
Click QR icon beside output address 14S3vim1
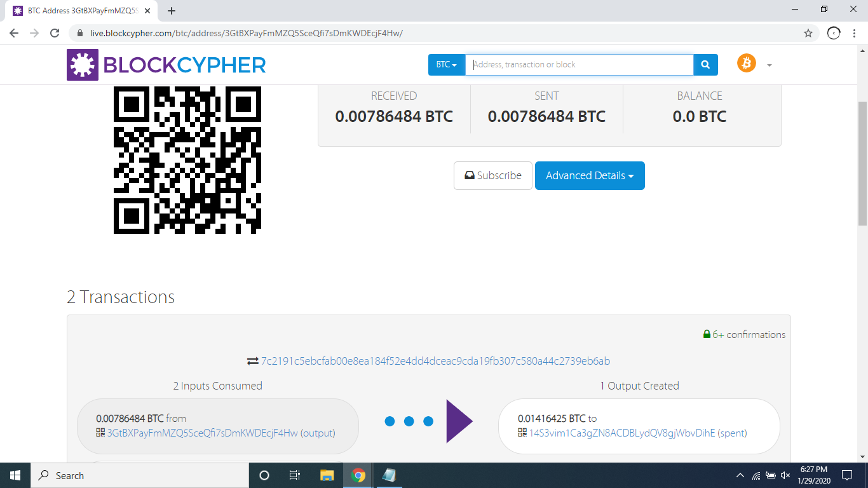(x=522, y=433)
